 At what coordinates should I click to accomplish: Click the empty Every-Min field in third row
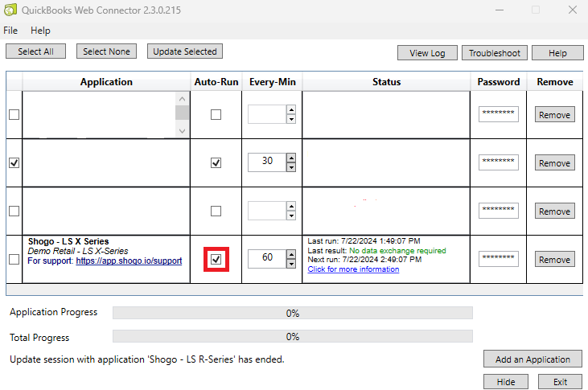coord(267,211)
